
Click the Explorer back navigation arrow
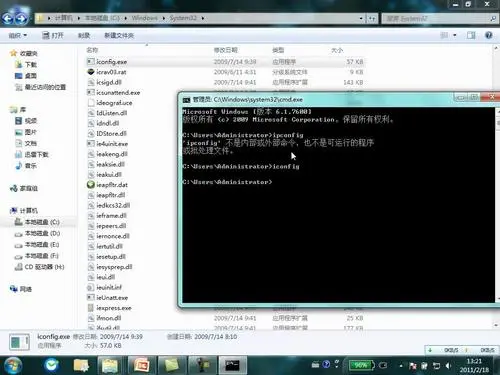[7, 19]
